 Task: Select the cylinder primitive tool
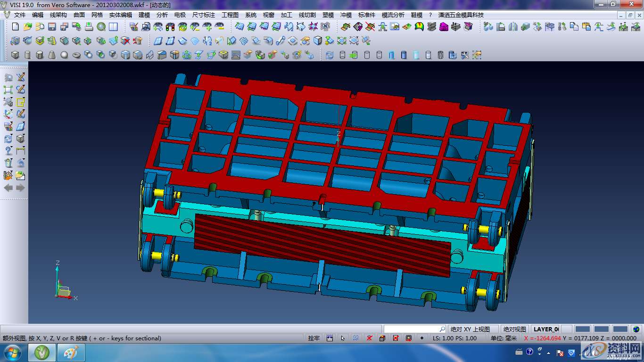[x=27, y=55]
